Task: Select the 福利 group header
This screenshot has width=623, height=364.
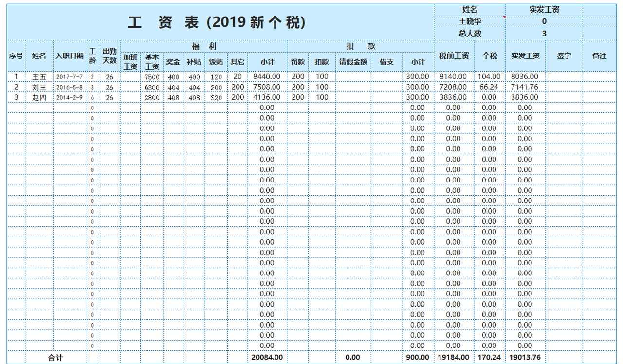Action: [204, 46]
